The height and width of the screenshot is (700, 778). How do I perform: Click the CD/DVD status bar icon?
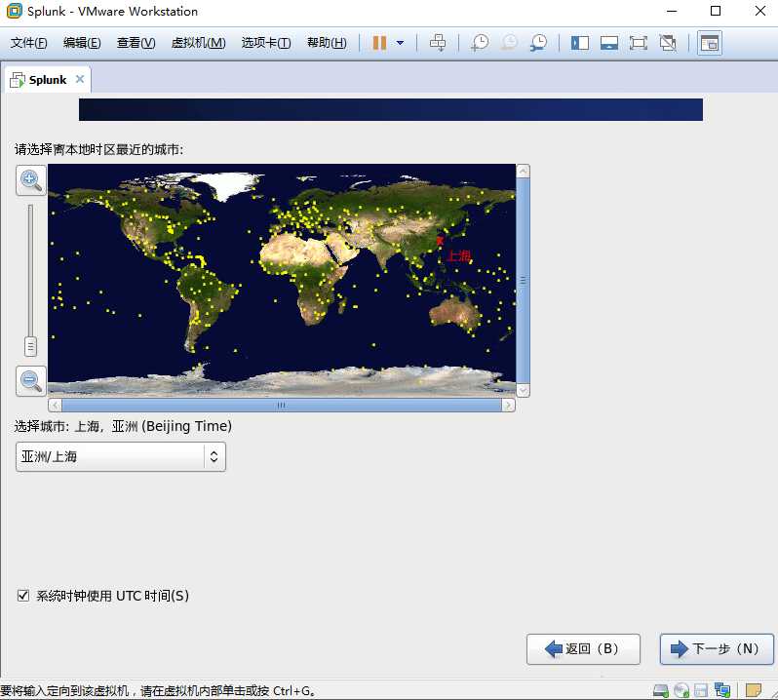[x=681, y=690]
